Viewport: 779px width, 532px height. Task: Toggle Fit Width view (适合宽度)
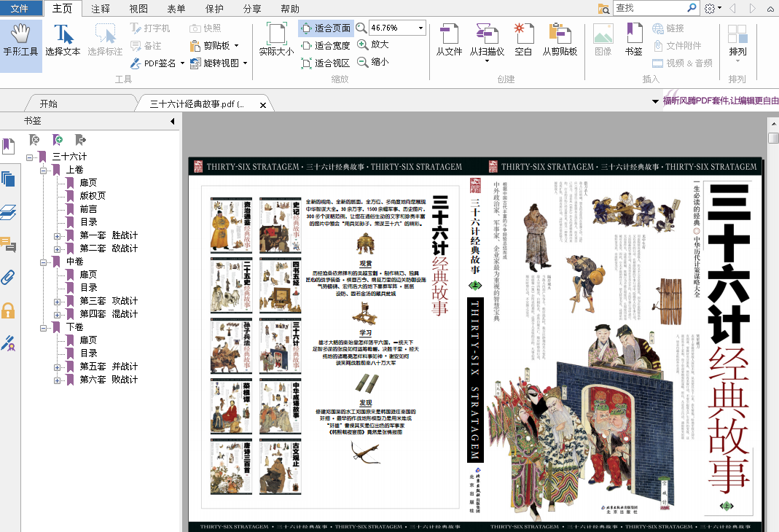(326, 46)
